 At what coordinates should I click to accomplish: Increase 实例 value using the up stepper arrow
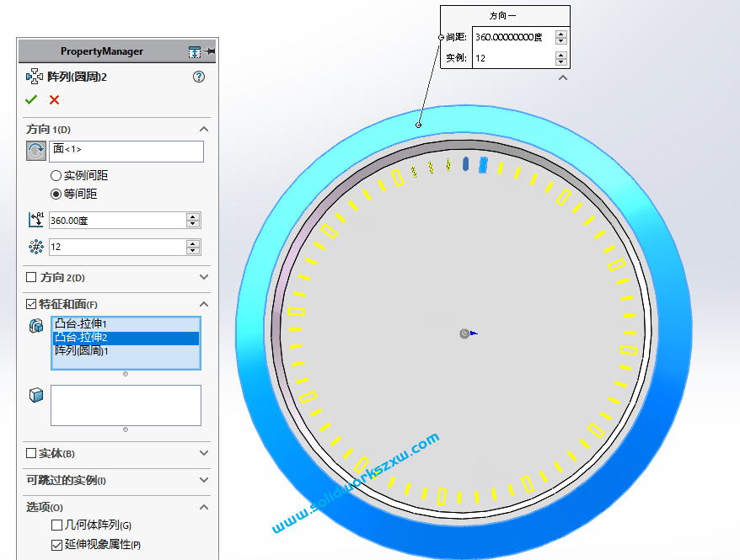click(x=560, y=55)
